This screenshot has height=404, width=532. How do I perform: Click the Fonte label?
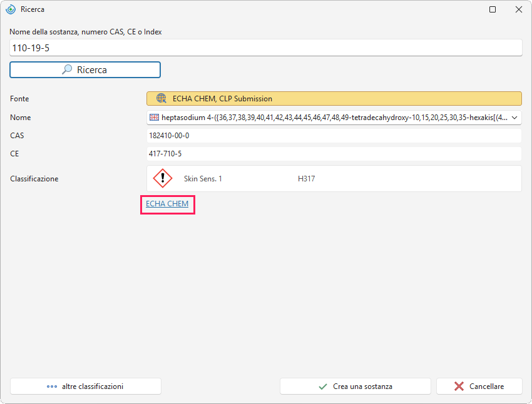(19, 99)
